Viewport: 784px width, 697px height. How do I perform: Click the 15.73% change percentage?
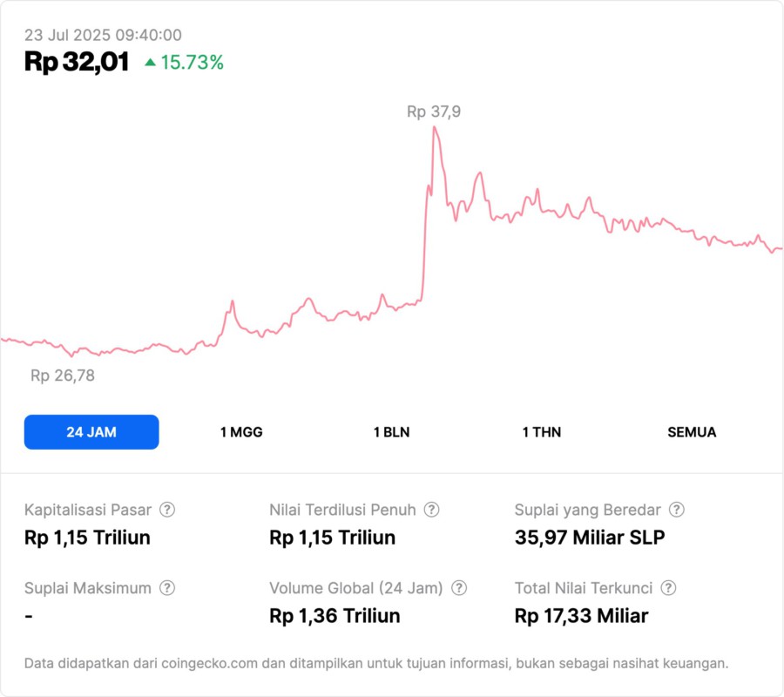pos(192,63)
